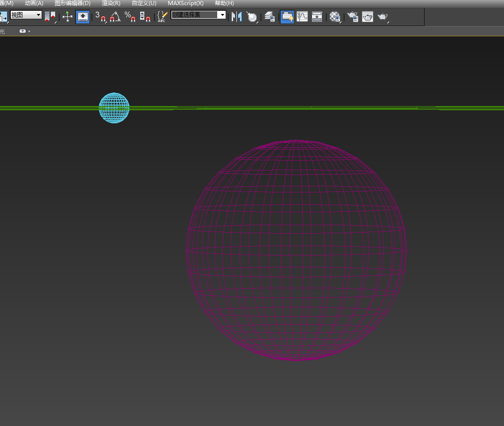
Task: Toggle the 3D Snaps button
Action: coord(101,17)
